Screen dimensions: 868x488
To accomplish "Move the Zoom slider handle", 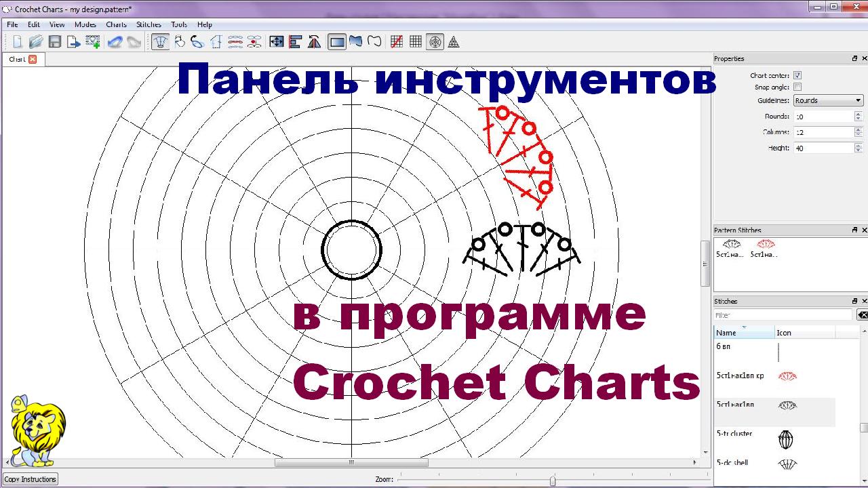I will click(553, 481).
